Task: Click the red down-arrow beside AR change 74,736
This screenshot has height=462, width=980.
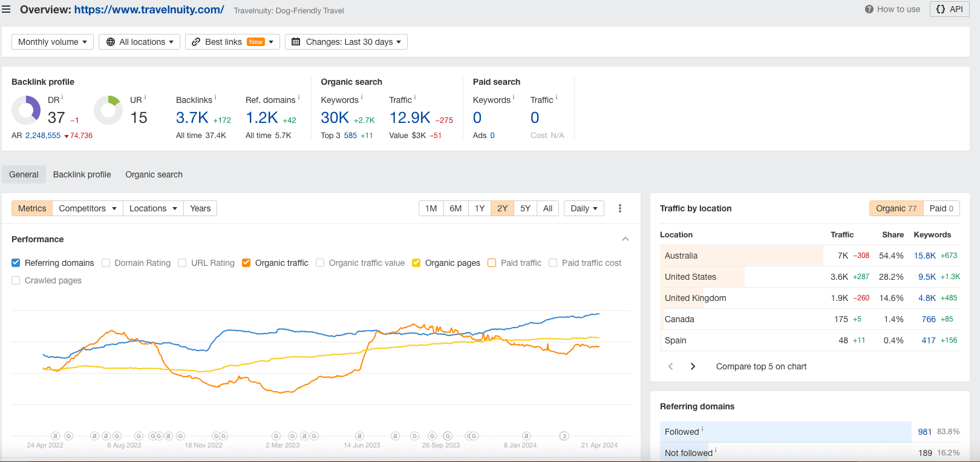Action: (67, 136)
